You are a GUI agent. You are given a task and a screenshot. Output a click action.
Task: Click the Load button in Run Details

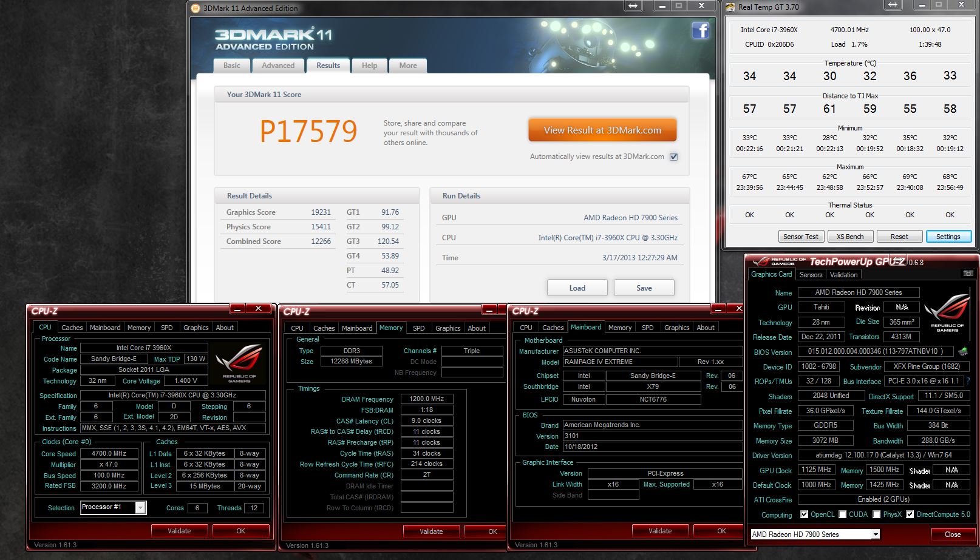(577, 288)
